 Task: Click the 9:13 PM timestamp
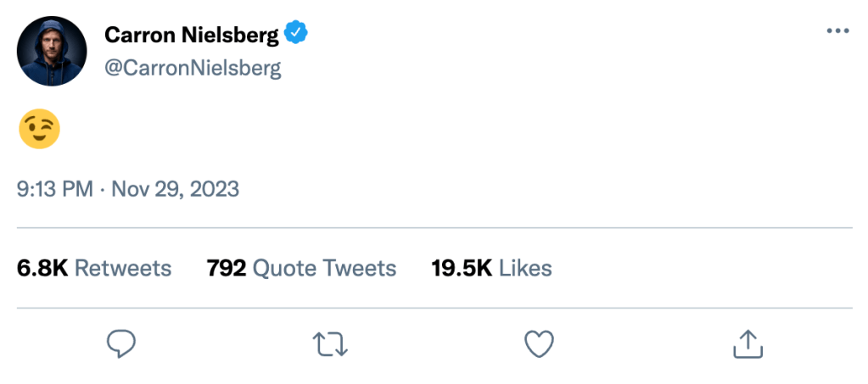55,188
